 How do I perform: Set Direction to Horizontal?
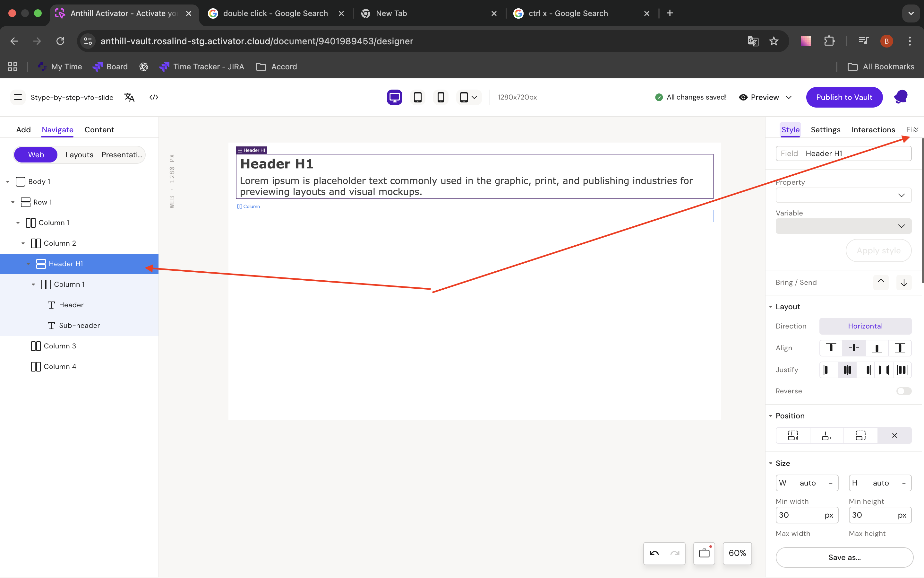point(865,326)
